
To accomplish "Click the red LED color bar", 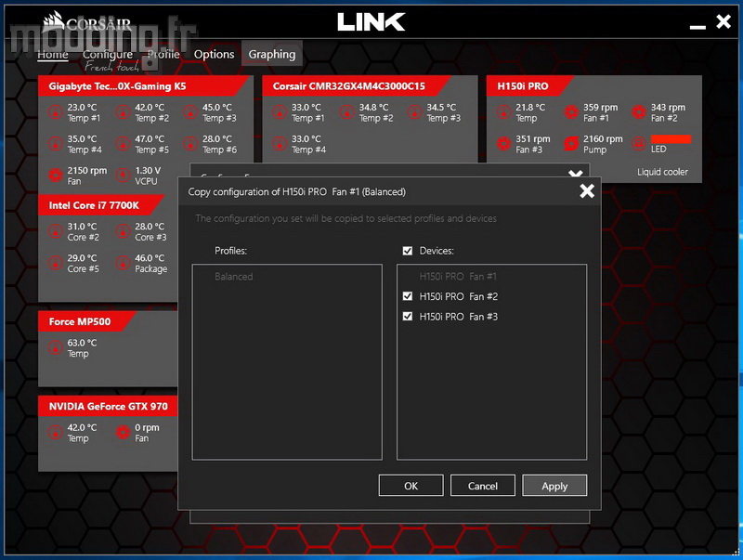I will (671, 138).
